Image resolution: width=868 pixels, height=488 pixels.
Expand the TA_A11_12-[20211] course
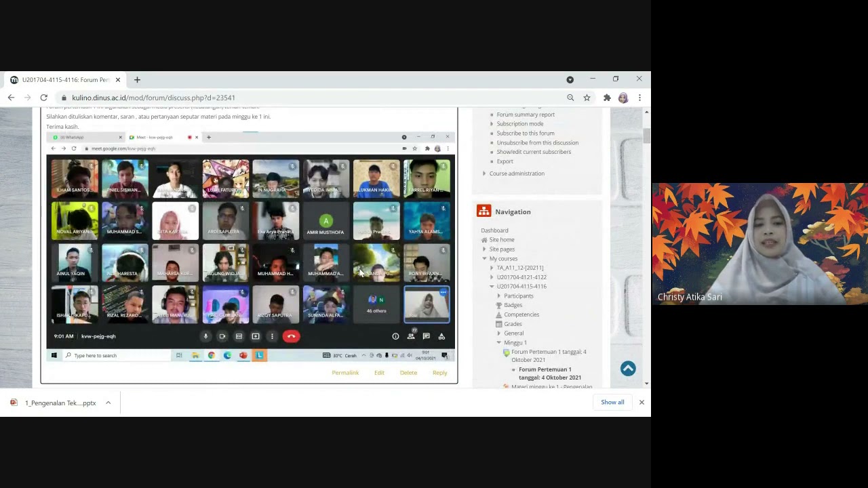coord(492,268)
